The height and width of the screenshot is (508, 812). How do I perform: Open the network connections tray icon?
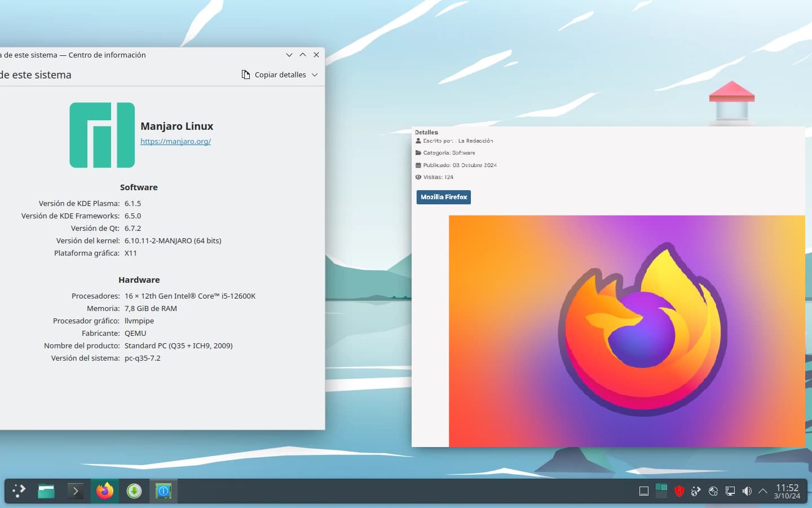[x=730, y=491]
